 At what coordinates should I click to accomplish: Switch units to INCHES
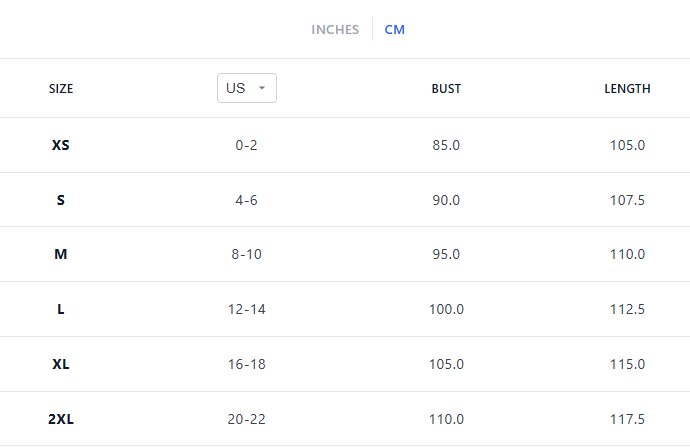click(x=335, y=29)
